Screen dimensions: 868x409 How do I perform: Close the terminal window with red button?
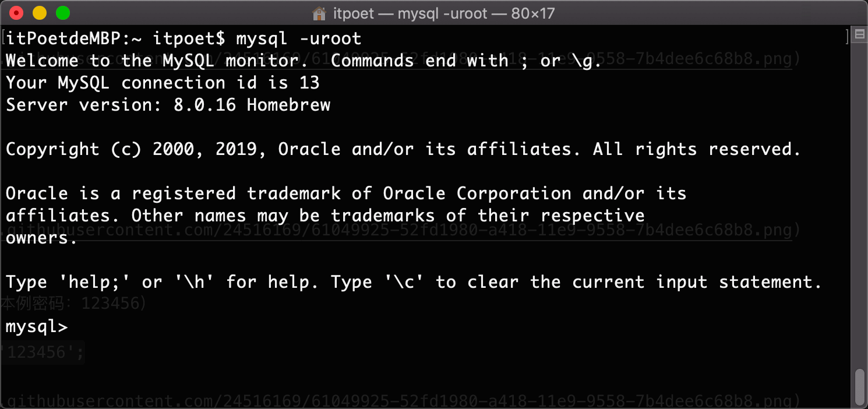tap(16, 13)
